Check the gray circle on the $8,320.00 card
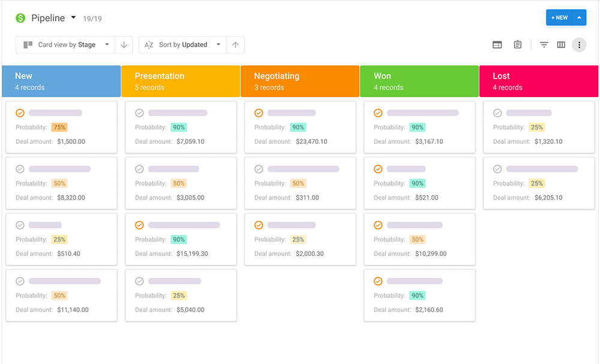Screen dimensions: 600x364 tap(20, 169)
